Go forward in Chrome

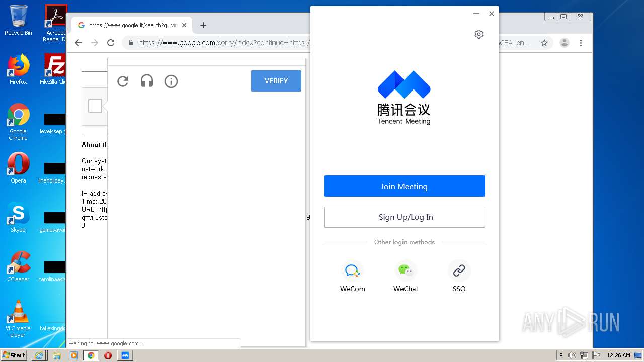95,43
